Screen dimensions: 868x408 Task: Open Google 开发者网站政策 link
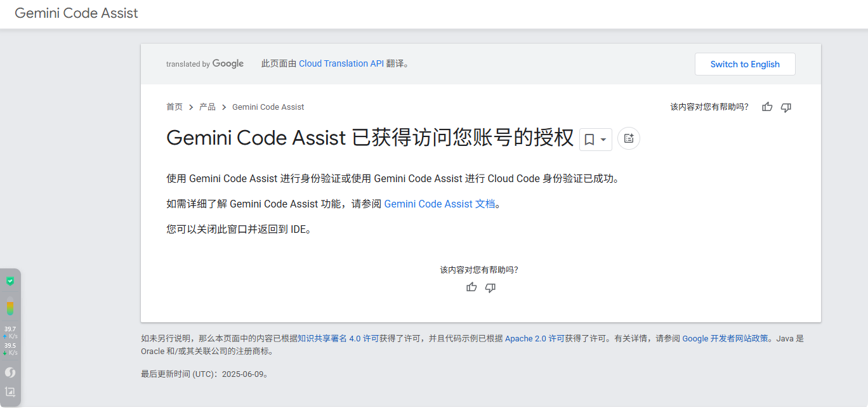point(725,339)
